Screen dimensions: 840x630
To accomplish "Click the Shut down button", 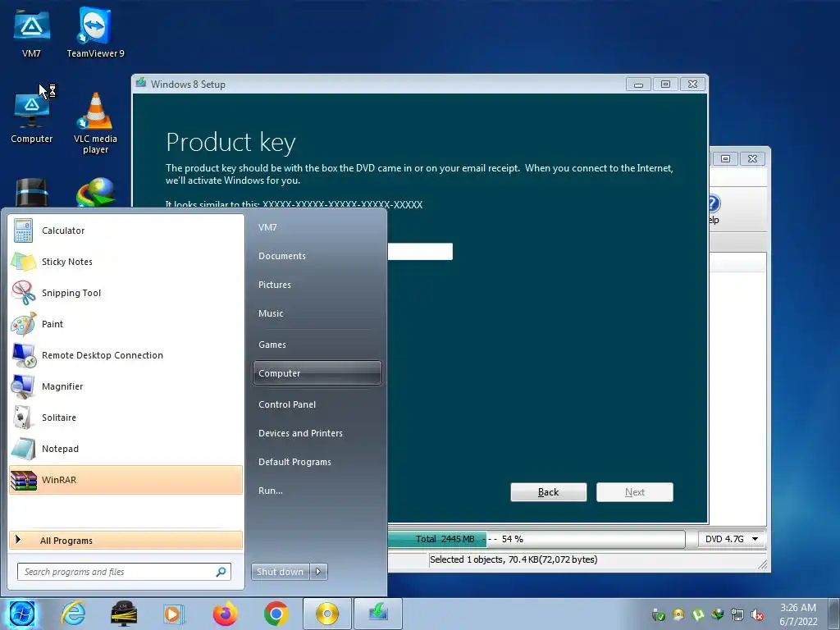I will tap(281, 572).
